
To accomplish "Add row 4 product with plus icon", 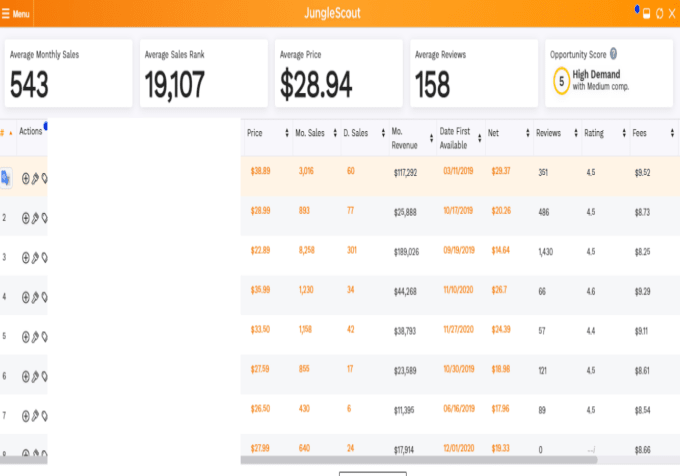I will [26, 297].
